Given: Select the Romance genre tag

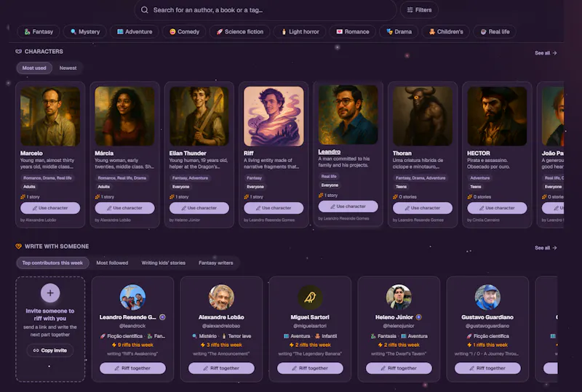Looking at the screenshot, I should 353,31.
